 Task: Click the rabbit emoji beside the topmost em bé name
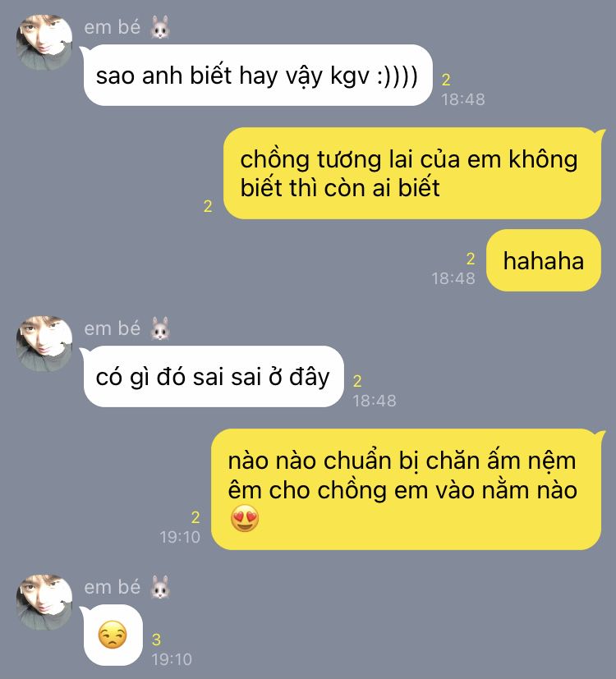coord(160,27)
